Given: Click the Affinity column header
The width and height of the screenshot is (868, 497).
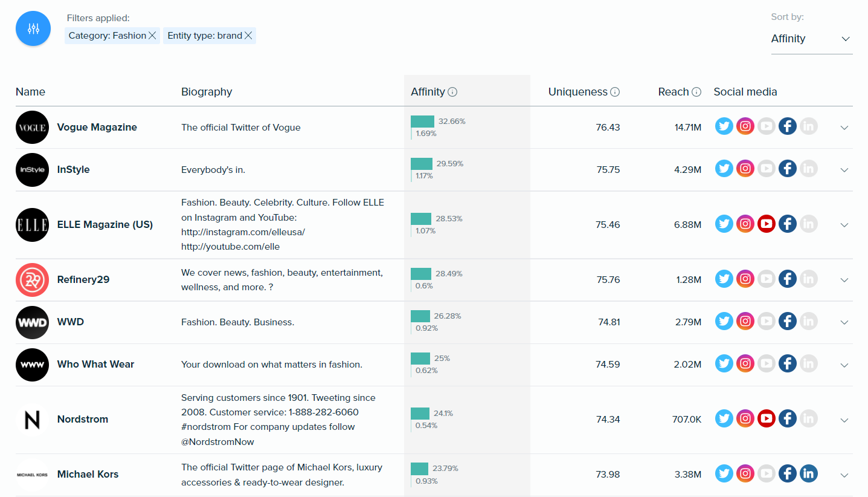Looking at the screenshot, I should click(428, 92).
